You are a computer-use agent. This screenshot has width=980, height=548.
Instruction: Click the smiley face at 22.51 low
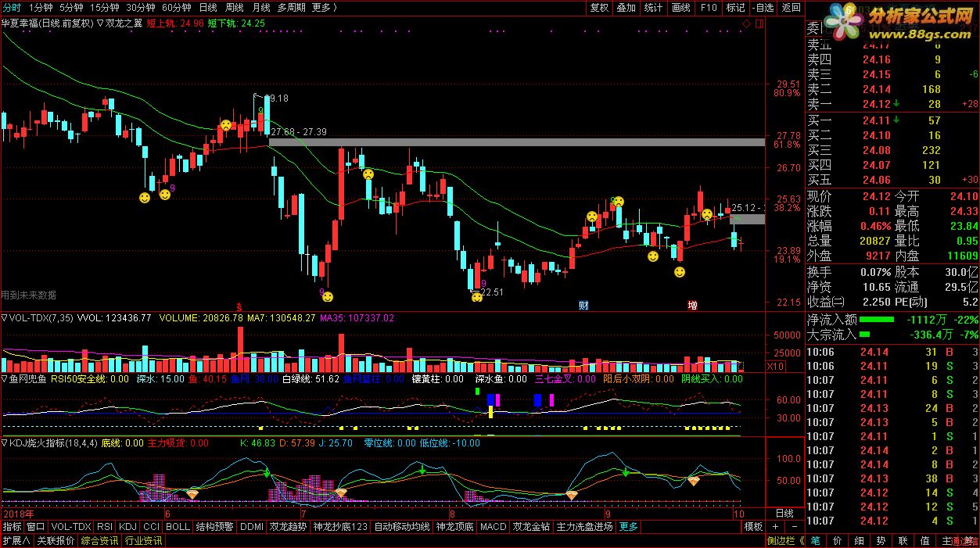click(476, 296)
